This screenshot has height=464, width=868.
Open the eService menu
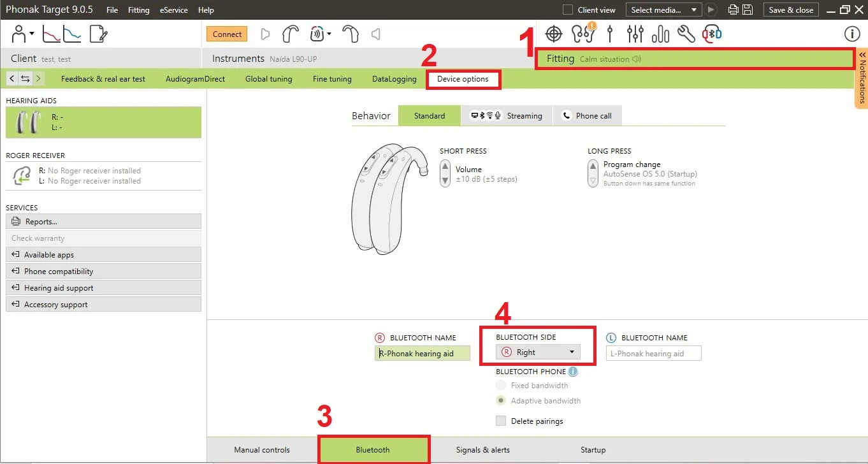tap(173, 10)
